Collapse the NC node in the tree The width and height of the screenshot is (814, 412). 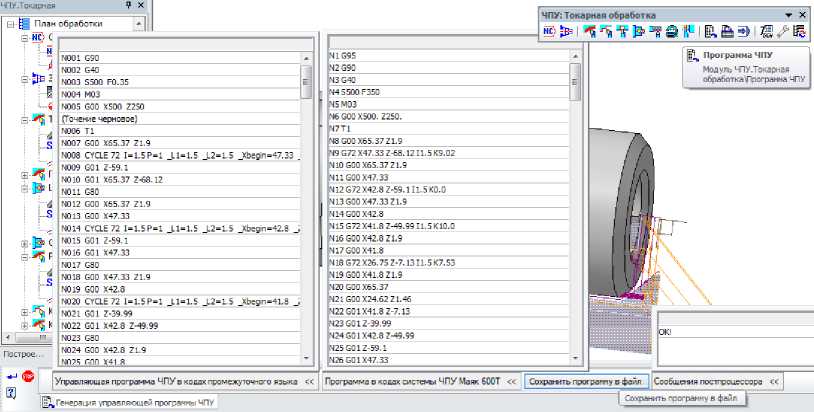pyautogui.click(x=24, y=38)
